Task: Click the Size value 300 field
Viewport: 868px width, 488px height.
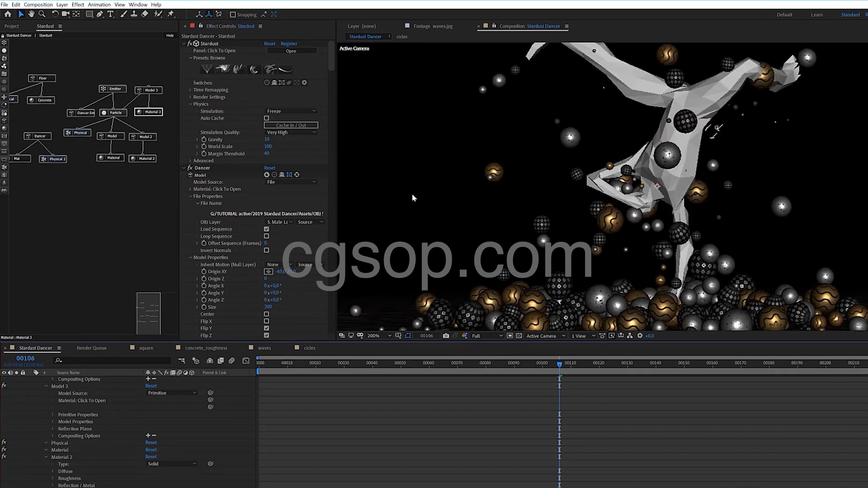Action: (268, 307)
